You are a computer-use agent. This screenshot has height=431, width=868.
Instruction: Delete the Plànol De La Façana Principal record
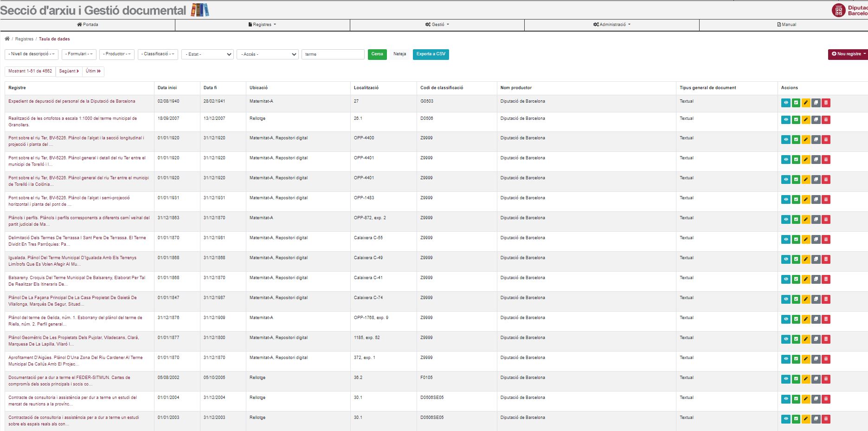[826, 299]
